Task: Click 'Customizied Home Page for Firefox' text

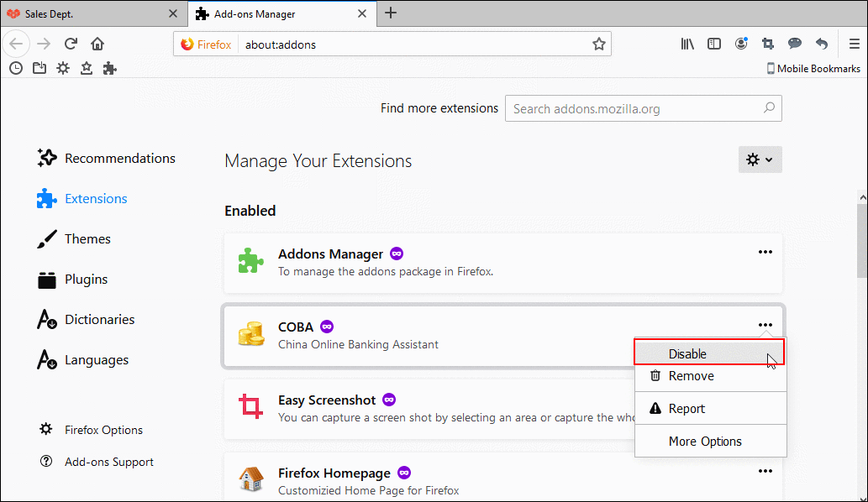Action: [369, 490]
